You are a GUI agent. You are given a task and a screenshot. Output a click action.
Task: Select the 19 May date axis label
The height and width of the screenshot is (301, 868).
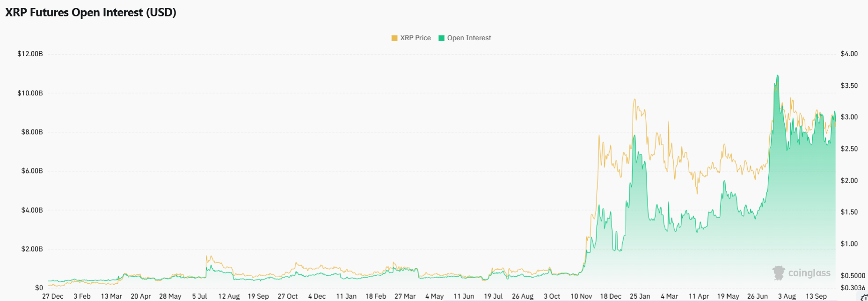pyautogui.click(x=728, y=296)
